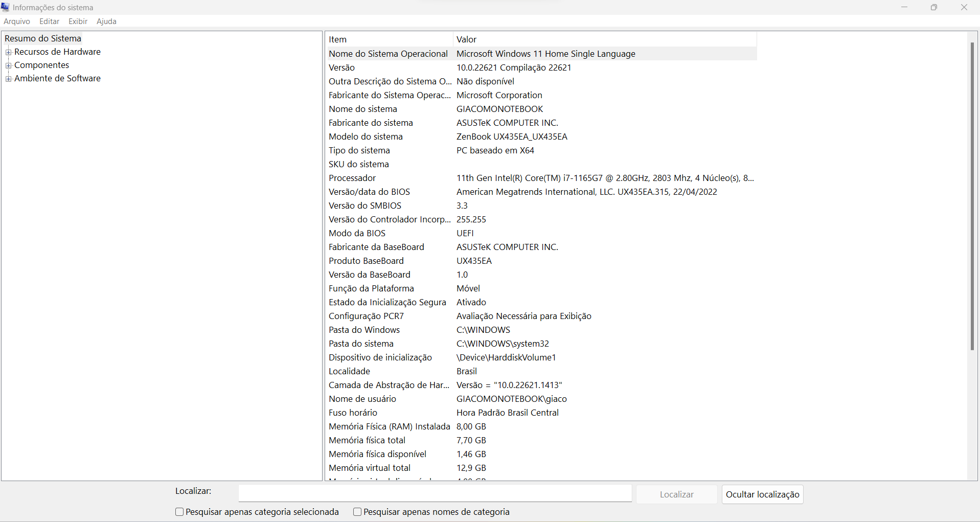Image resolution: width=980 pixels, height=522 pixels.
Task: Click the Hora Padrão Brasil Central value
Action: tap(508, 413)
